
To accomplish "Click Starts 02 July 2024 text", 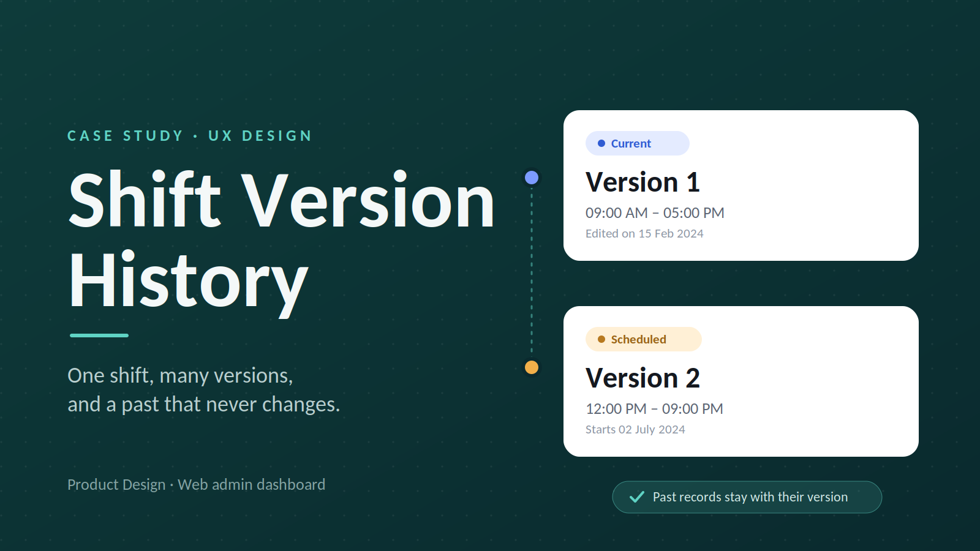I will 635,429.
